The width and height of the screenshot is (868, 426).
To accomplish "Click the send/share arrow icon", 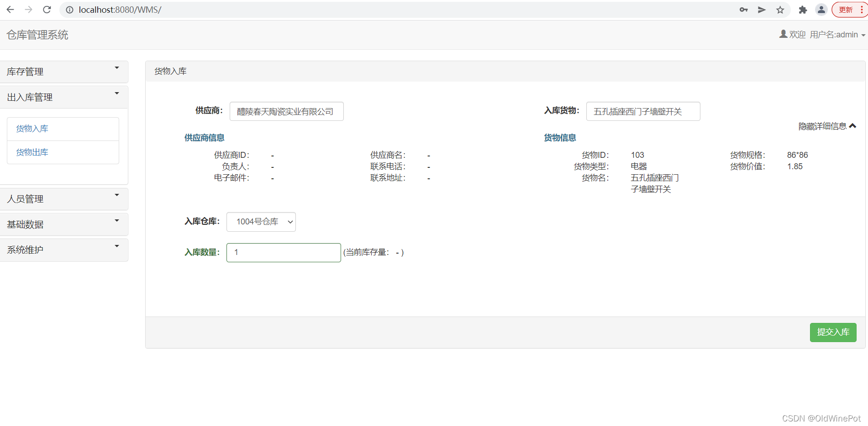I will point(761,10).
